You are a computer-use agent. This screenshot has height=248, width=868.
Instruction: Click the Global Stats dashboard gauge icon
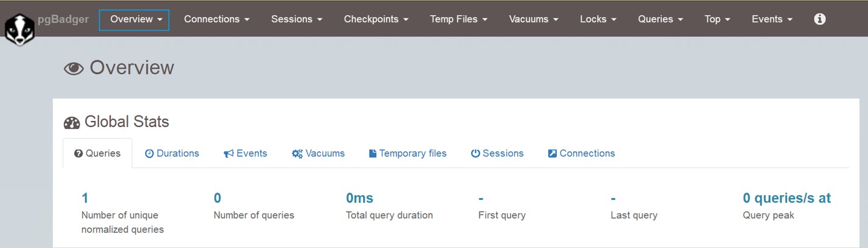(x=72, y=122)
